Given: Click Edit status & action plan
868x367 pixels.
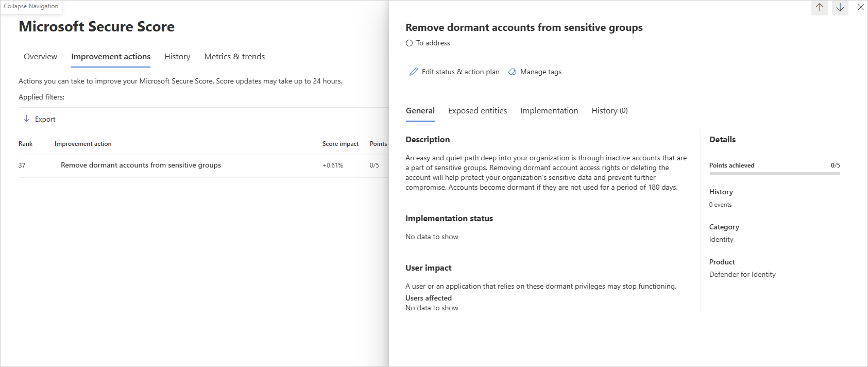Looking at the screenshot, I should [460, 72].
